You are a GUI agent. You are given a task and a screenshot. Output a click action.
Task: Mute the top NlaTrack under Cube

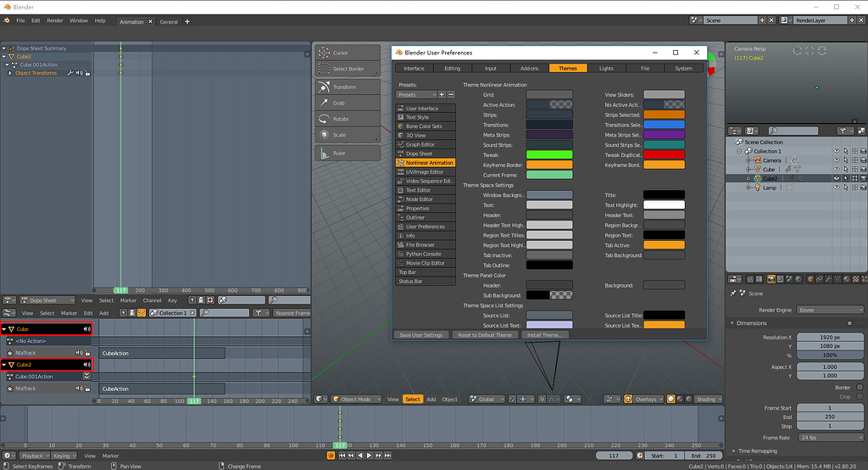pyautogui.click(x=79, y=353)
